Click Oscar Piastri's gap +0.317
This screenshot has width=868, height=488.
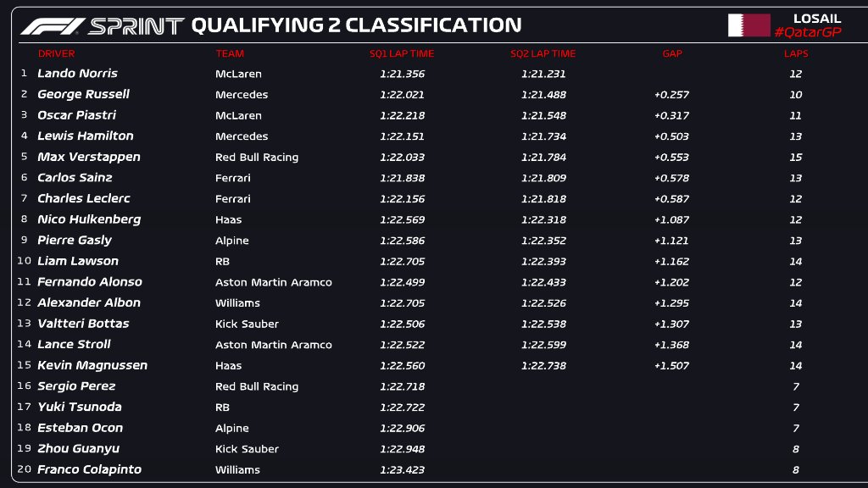[x=671, y=115]
